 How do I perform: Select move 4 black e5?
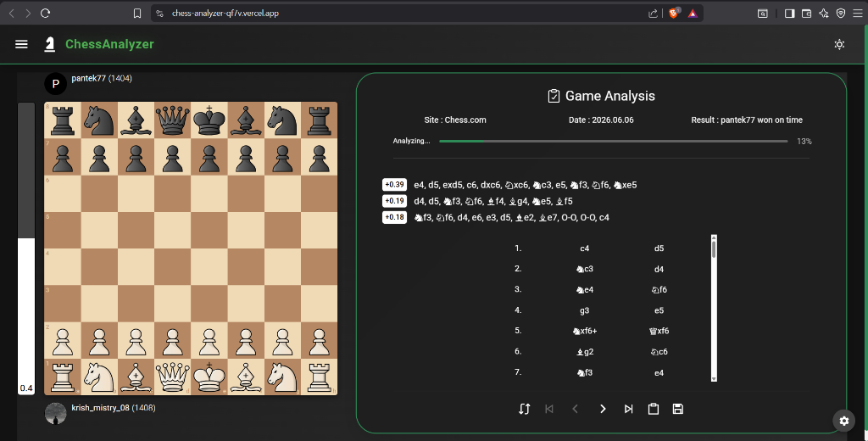tap(659, 310)
